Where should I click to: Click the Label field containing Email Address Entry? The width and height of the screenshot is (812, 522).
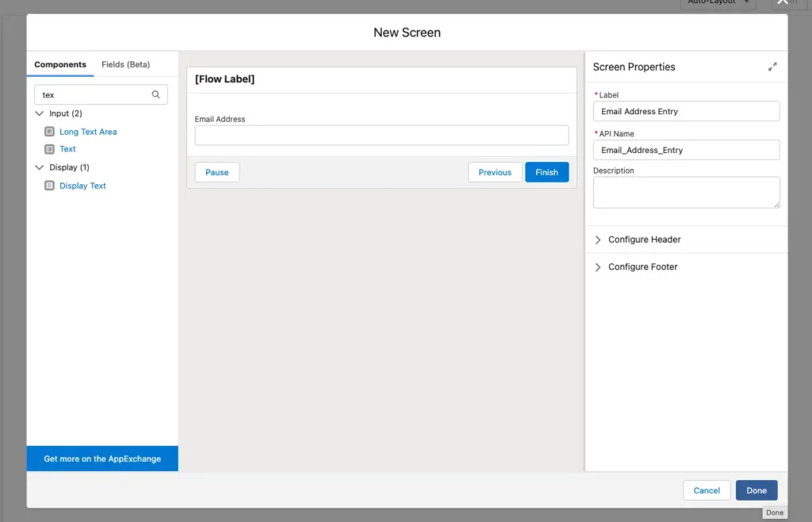686,111
